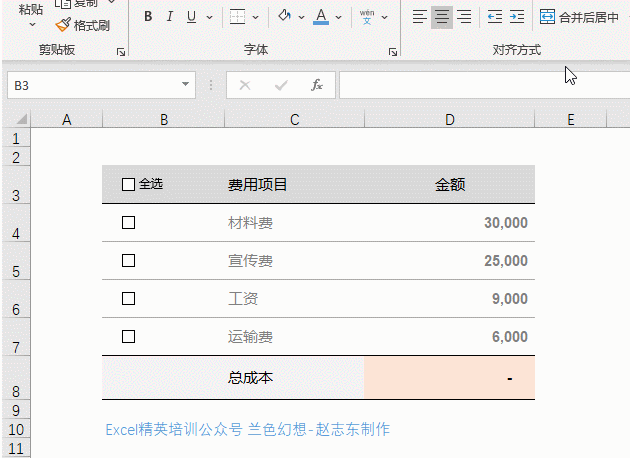Apply italic formatting
The image size is (630, 458).
[x=169, y=17]
